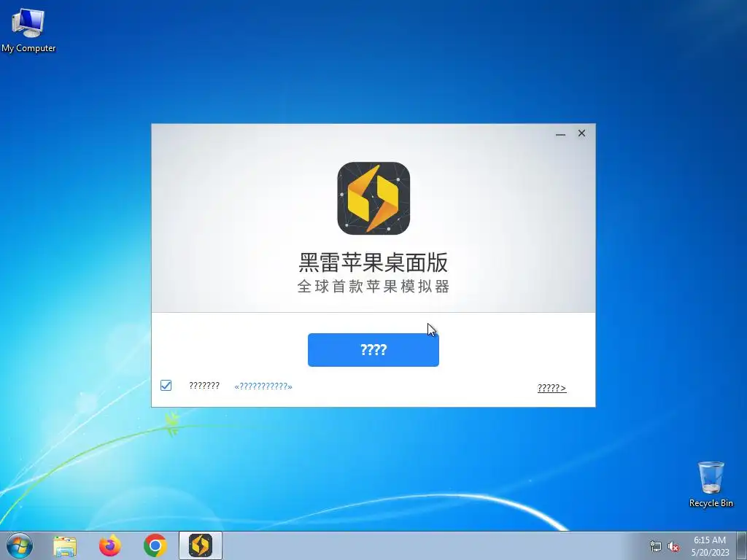Select the installer app taskbar button
747x560 pixels.
[x=201, y=545]
